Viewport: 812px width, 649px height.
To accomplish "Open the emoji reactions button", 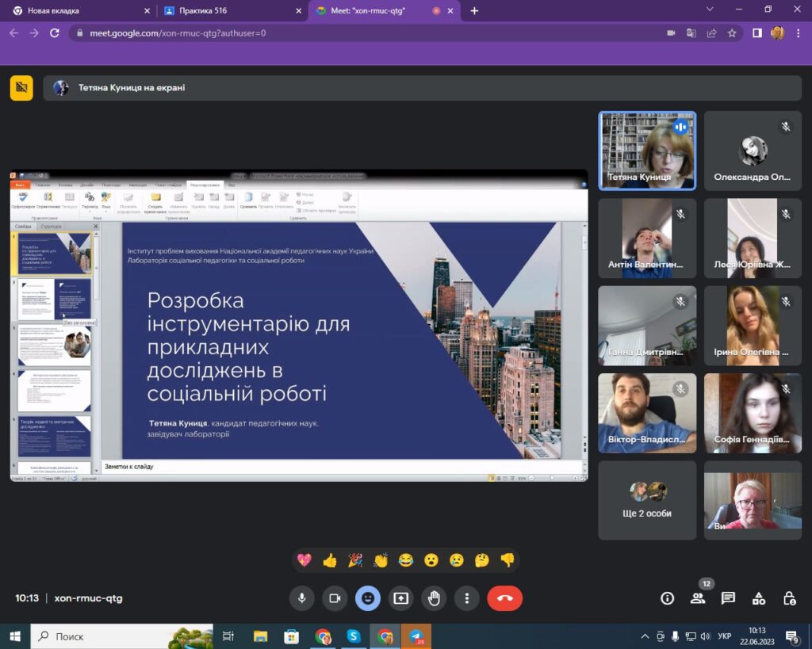I will [x=367, y=598].
